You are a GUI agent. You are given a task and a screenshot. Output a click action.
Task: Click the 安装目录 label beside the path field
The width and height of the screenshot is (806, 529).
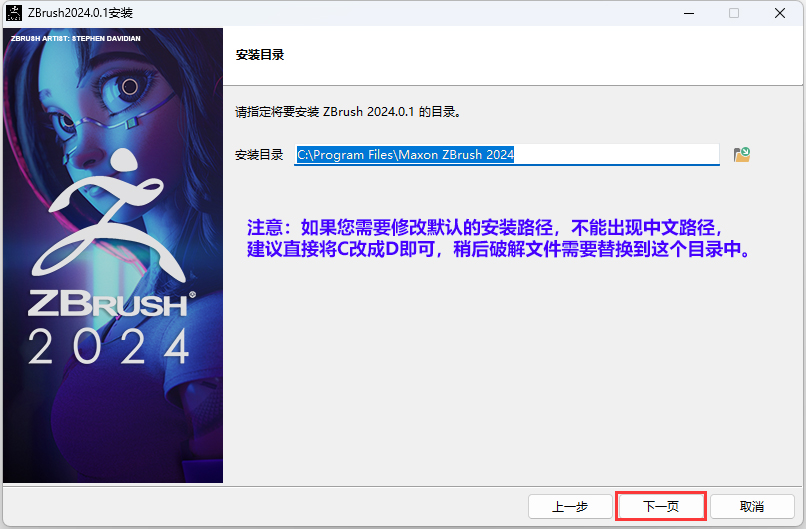[x=259, y=155]
